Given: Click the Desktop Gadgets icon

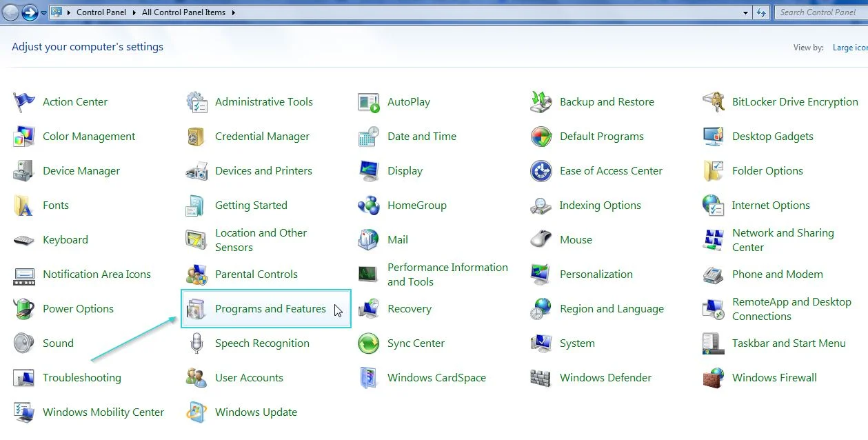Looking at the screenshot, I should coord(714,137).
